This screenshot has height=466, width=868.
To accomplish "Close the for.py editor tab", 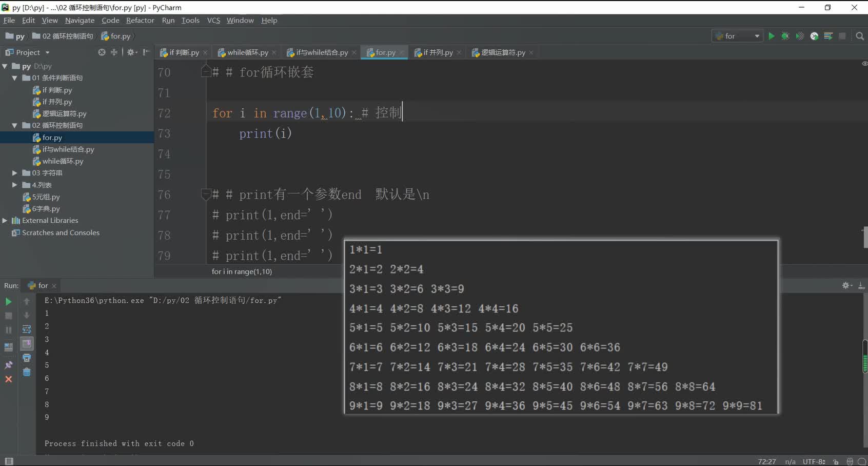I will [x=402, y=52].
